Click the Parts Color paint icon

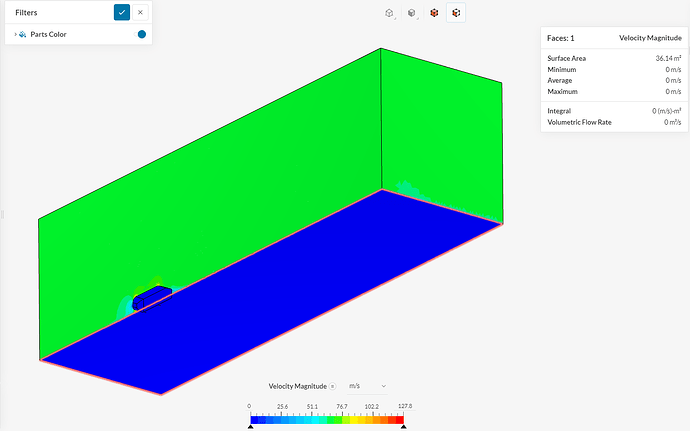pyautogui.click(x=23, y=34)
